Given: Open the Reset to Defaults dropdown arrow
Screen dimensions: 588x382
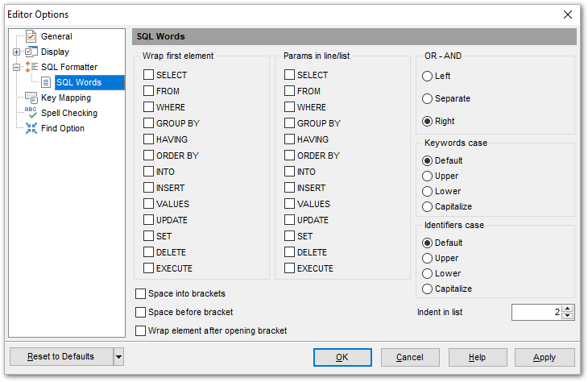Looking at the screenshot, I should [118, 357].
